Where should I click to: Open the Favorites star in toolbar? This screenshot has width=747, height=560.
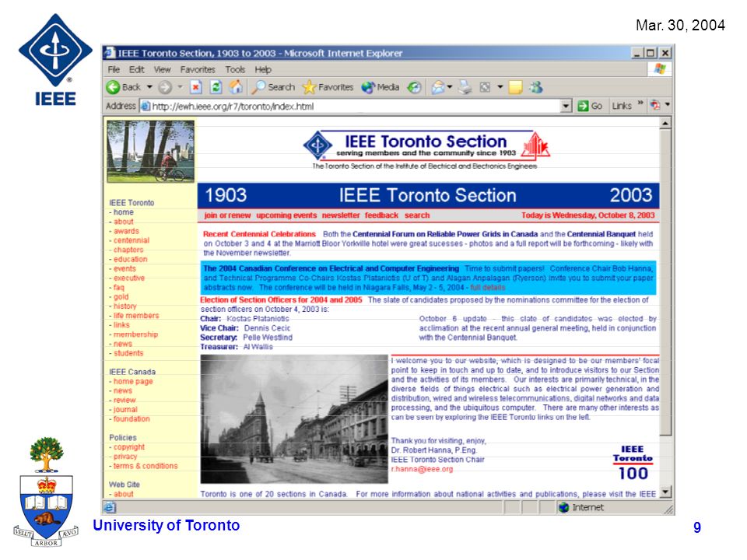pyautogui.click(x=328, y=87)
